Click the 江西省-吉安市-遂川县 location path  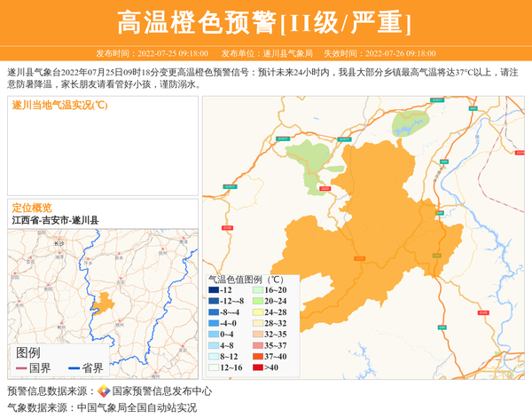pyautogui.click(x=56, y=219)
